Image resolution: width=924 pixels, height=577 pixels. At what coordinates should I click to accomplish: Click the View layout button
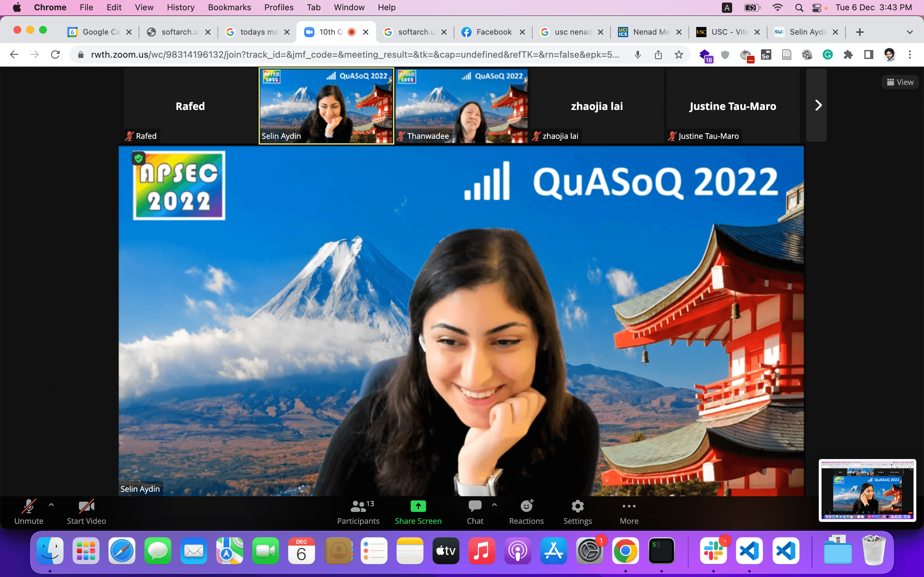[x=900, y=82]
